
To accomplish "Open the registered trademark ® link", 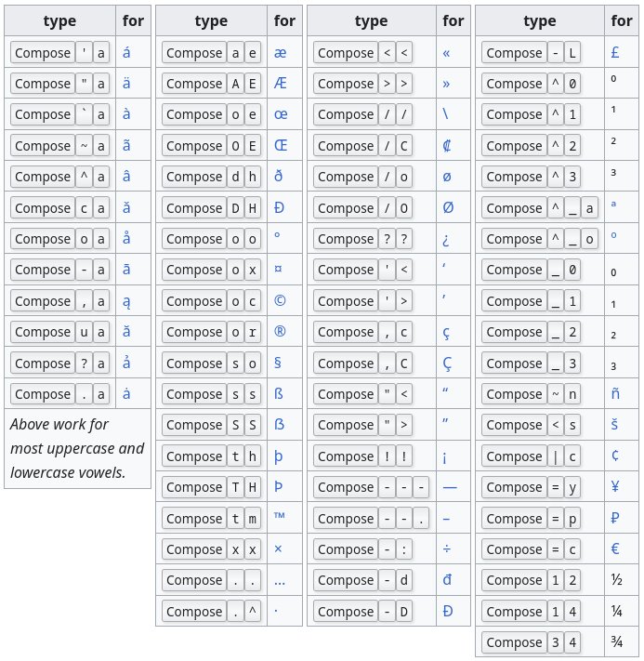I will point(280,332).
